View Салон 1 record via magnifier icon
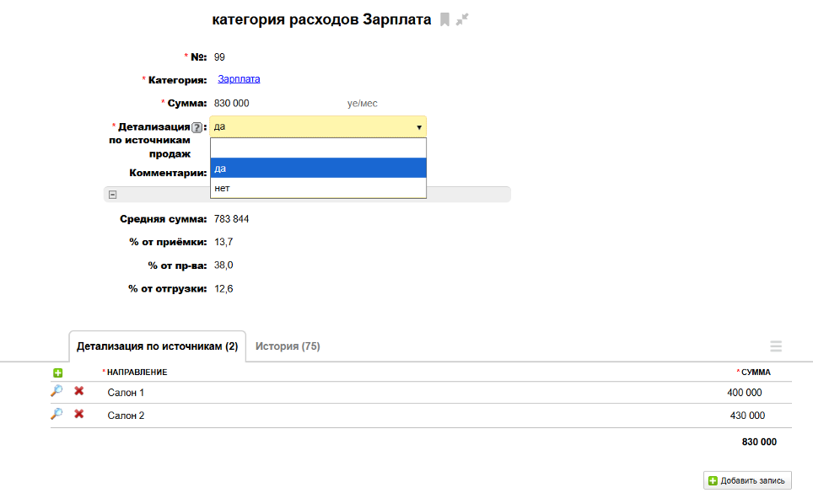Screen dimensions: 813x504 point(57,391)
